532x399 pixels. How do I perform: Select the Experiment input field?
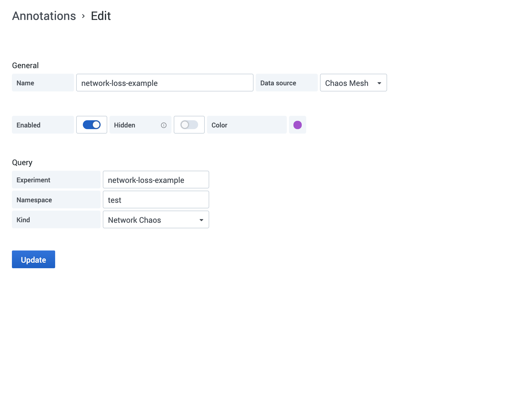click(x=156, y=180)
